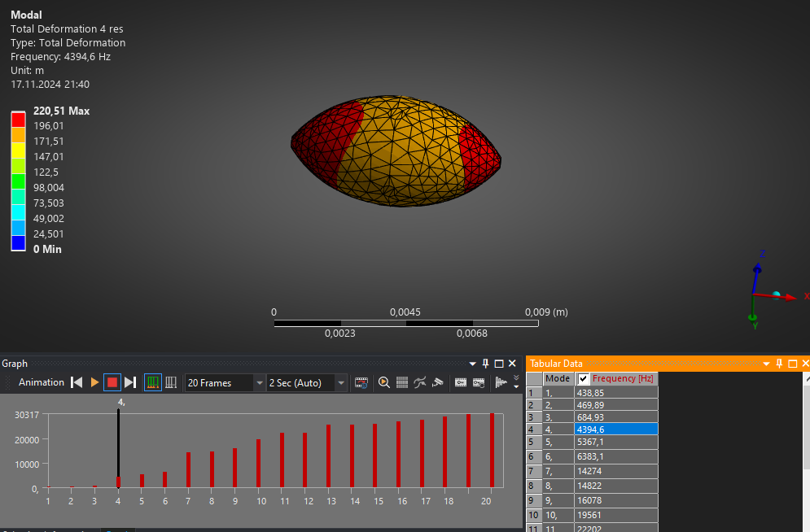Expand Graph toolbar overflow options
This screenshot has width=810, height=532.
coord(515,382)
